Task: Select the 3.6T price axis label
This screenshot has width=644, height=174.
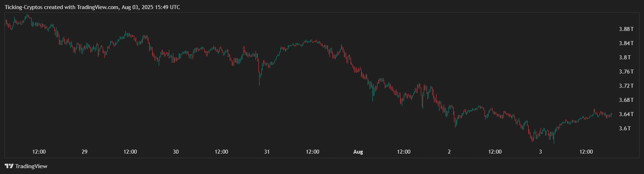Action: 625,128
